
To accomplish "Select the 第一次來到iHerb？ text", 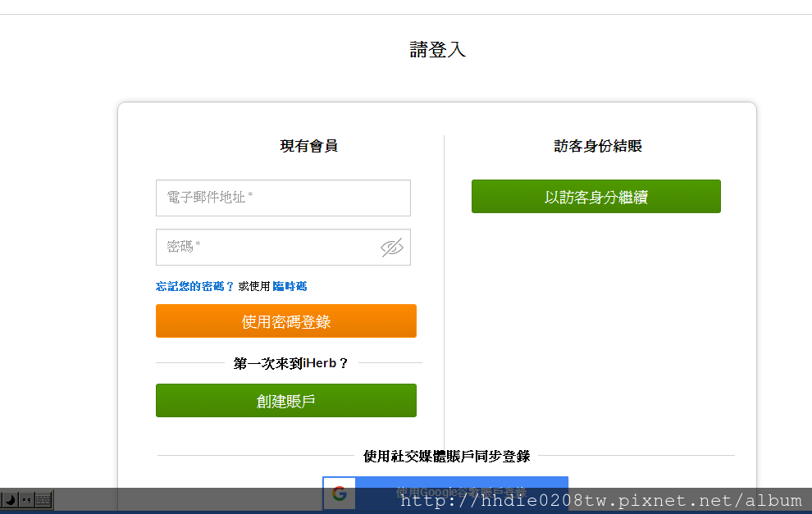I will click(290, 363).
